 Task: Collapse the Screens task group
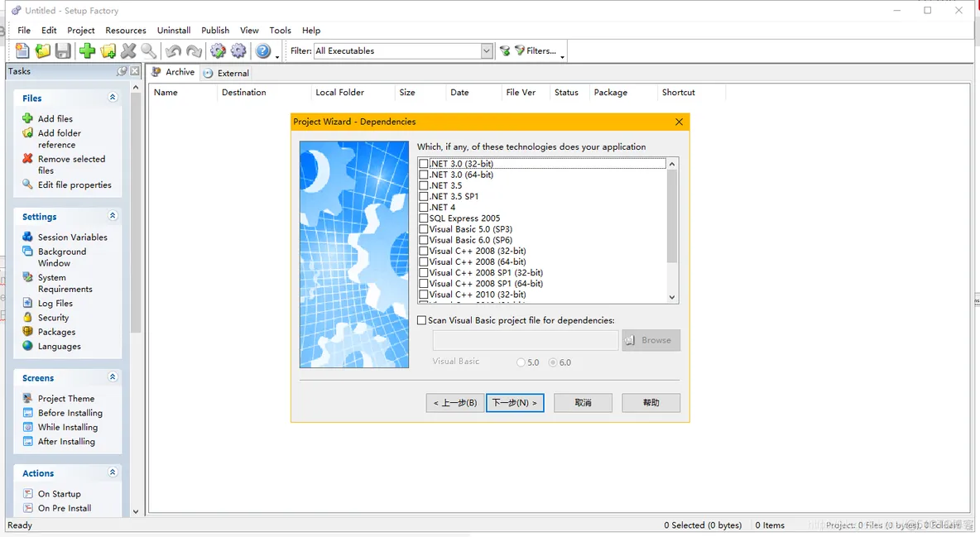click(113, 377)
